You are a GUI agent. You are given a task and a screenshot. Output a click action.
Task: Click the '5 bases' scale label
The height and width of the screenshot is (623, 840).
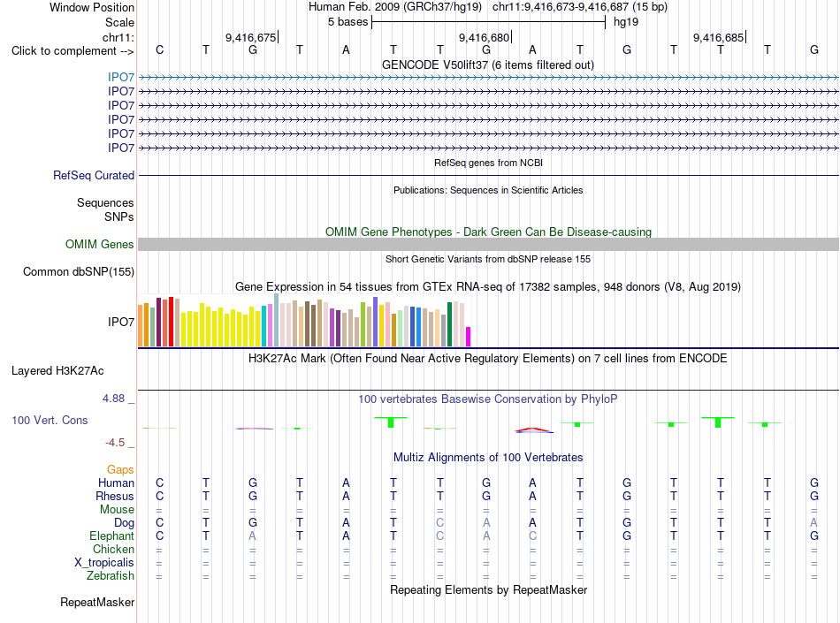[348, 22]
